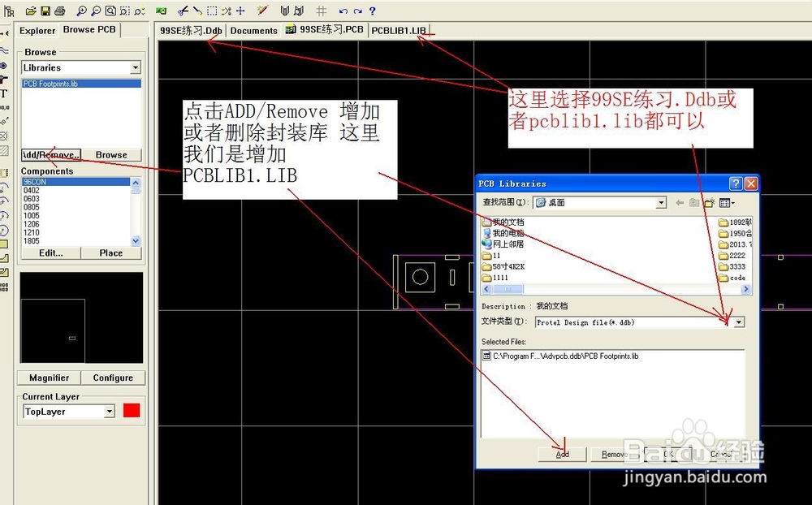812x505 pixels.
Task: Open the 99SE练习.Ddb document tab
Action: (x=191, y=30)
